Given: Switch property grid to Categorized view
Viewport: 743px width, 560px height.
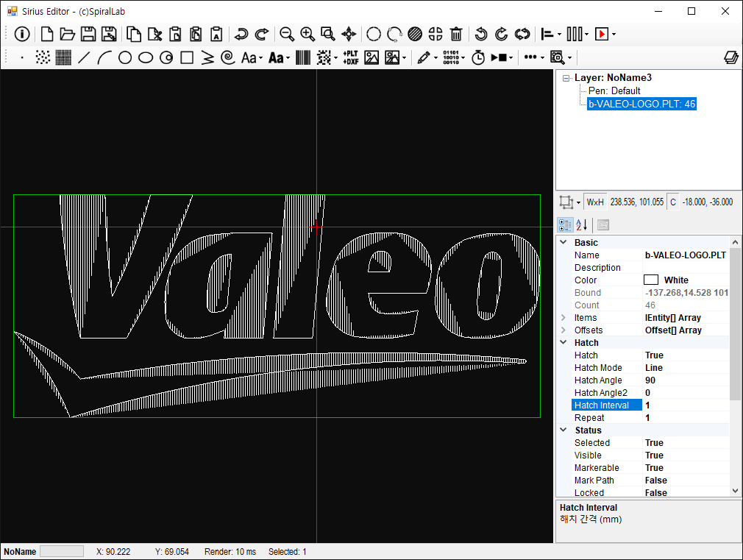Looking at the screenshot, I should coord(565,224).
